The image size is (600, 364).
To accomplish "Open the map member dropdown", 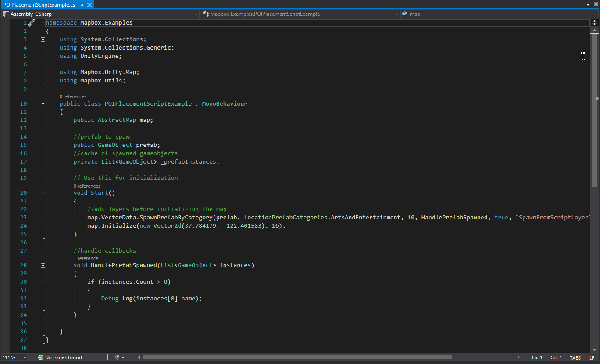I will 499,14.
